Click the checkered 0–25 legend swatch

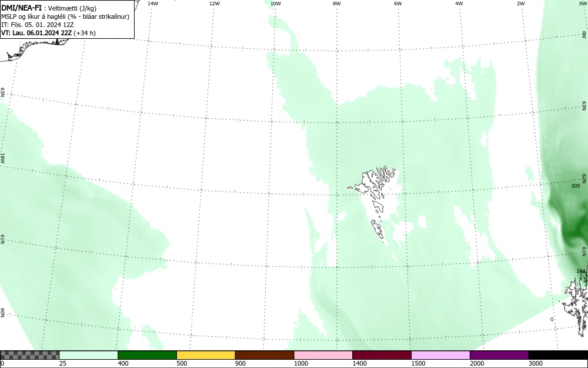[x=29, y=355]
